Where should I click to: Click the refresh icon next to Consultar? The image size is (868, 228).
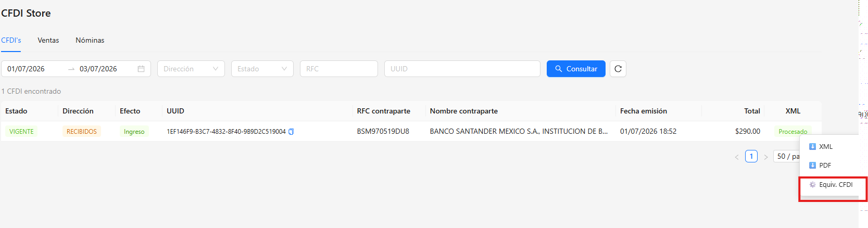coord(618,69)
